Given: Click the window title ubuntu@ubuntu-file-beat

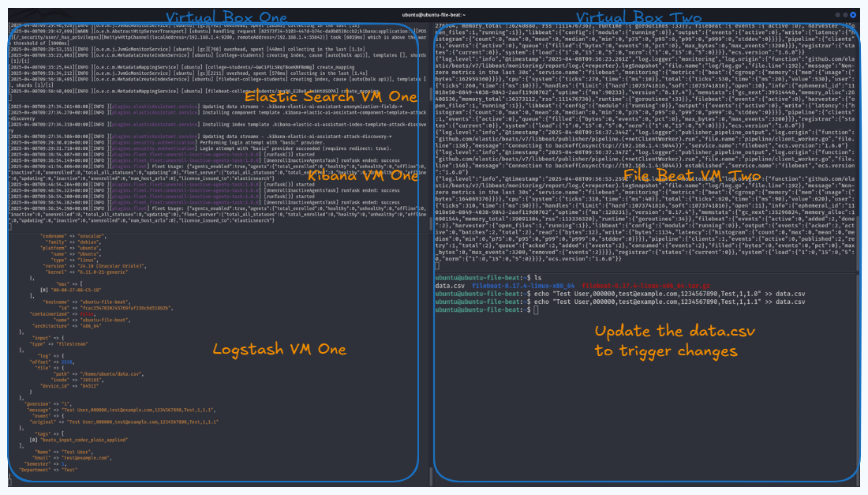Looking at the screenshot, I should 434,15.
